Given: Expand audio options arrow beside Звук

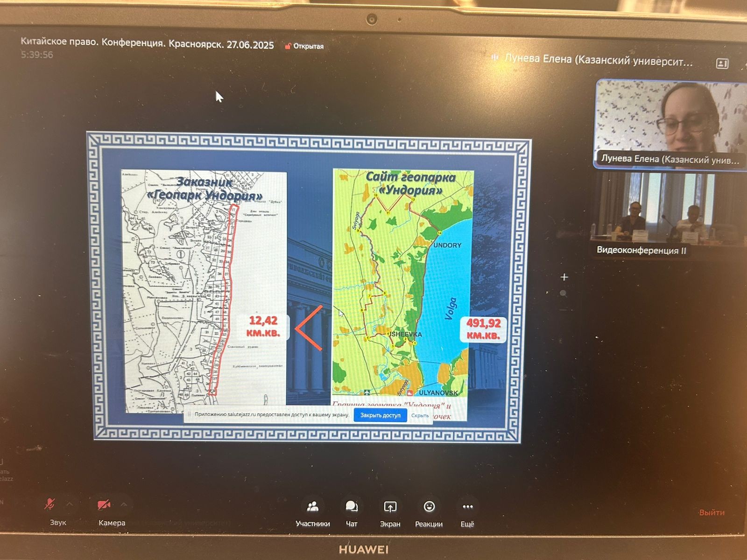Looking at the screenshot, I should point(70,504).
